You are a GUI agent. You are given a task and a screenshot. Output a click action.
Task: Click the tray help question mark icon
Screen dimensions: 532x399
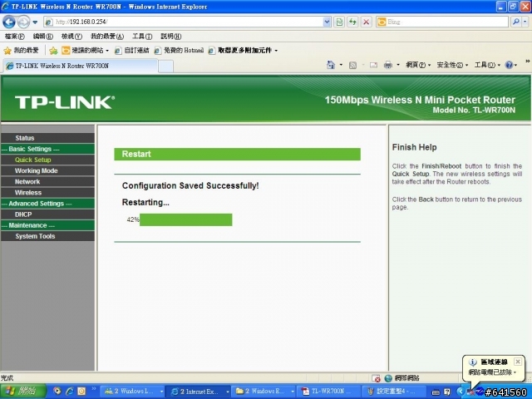click(x=447, y=392)
